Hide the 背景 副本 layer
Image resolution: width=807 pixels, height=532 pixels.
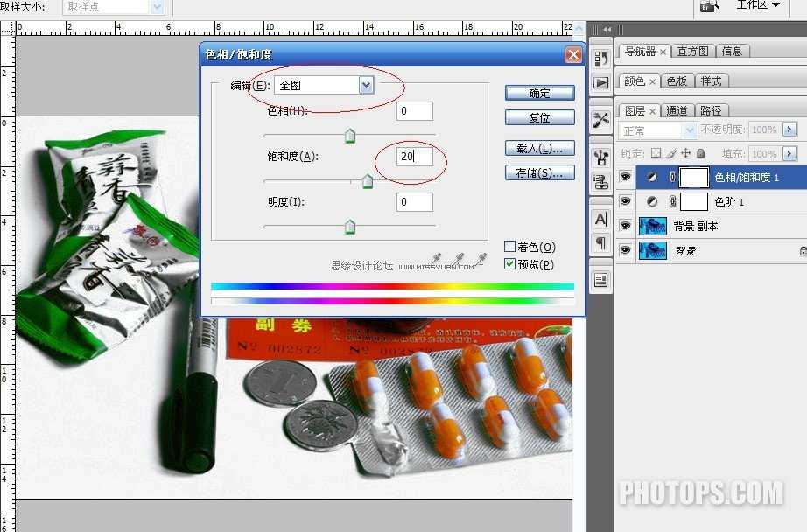(x=625, y=226)
